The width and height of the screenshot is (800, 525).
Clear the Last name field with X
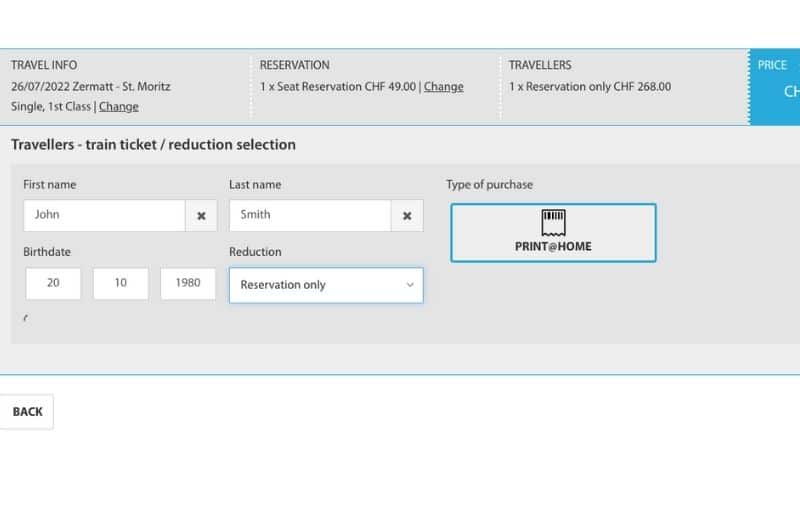(407, 215)
